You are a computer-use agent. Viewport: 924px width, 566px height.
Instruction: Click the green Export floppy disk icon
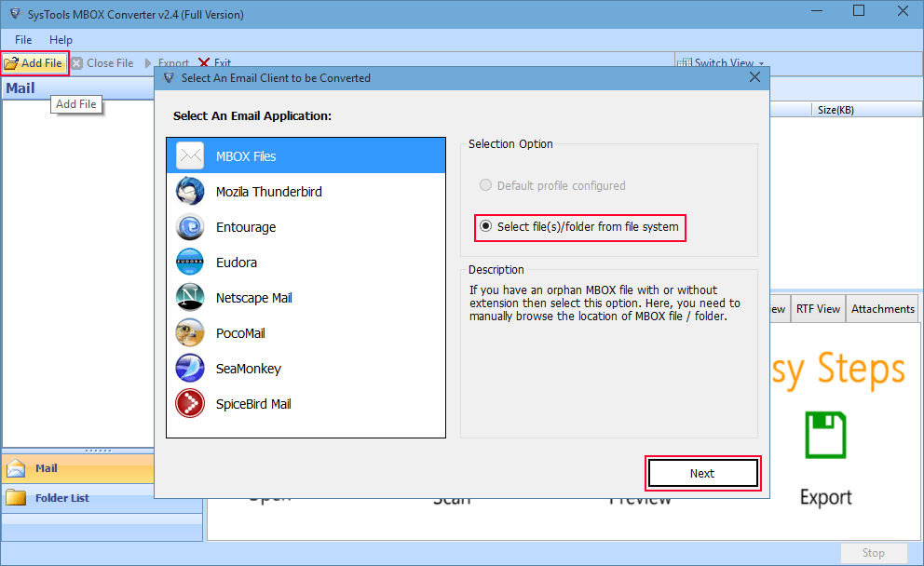tap(825, 435)
